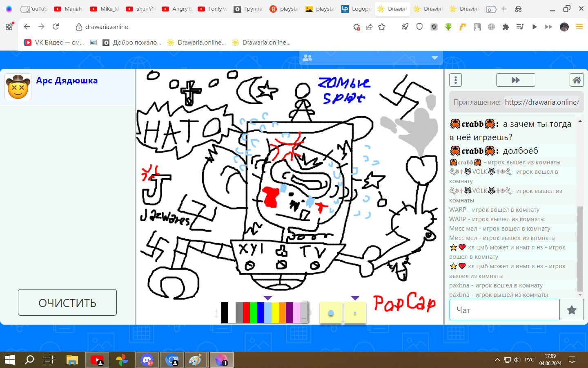Select the orange color swatch
The image size is (588, 368).
coord(282,312)
